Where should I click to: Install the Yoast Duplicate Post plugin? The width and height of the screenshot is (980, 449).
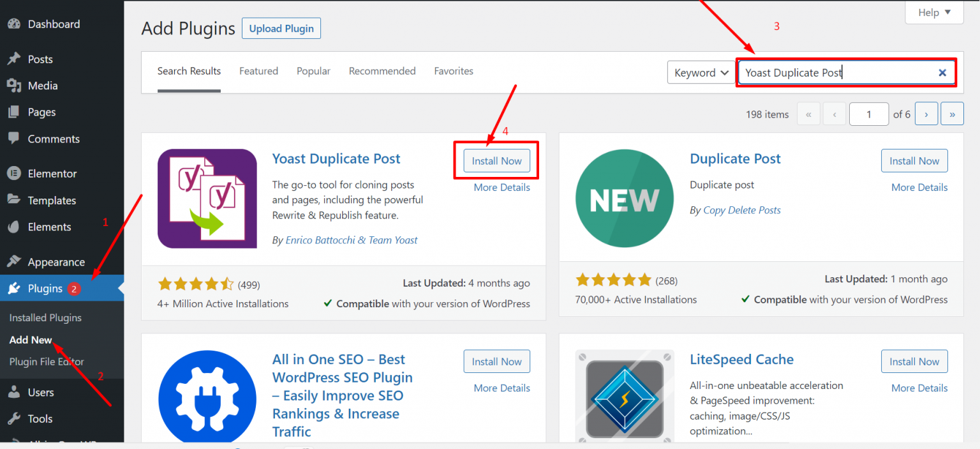click(496, 160)
